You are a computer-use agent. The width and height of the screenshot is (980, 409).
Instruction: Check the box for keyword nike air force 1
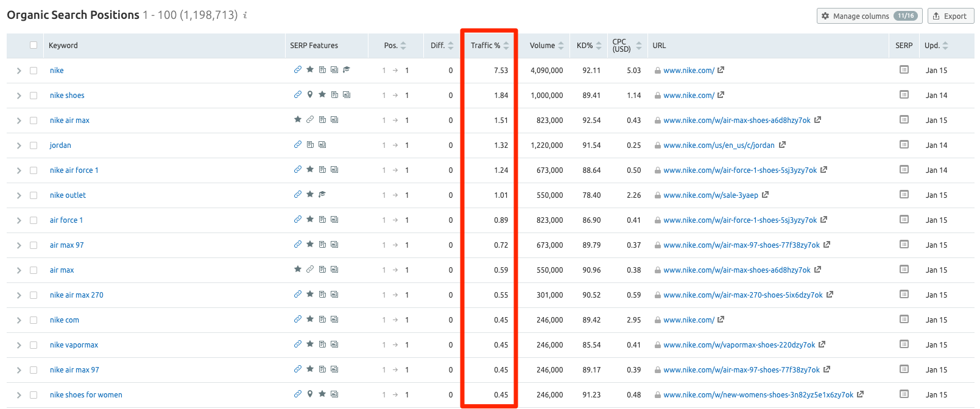point(33,170)
